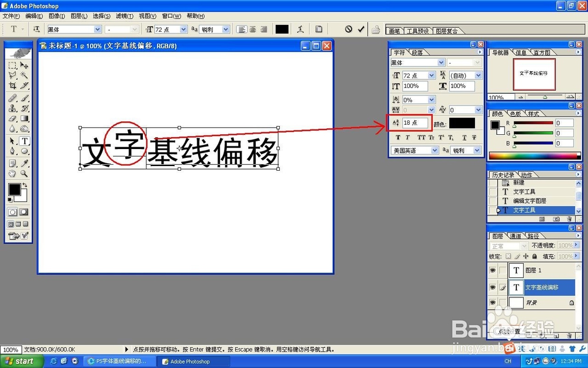Screen dimensions: 588x368
Task: Select the Brush tool
Action: coord(24,98)
